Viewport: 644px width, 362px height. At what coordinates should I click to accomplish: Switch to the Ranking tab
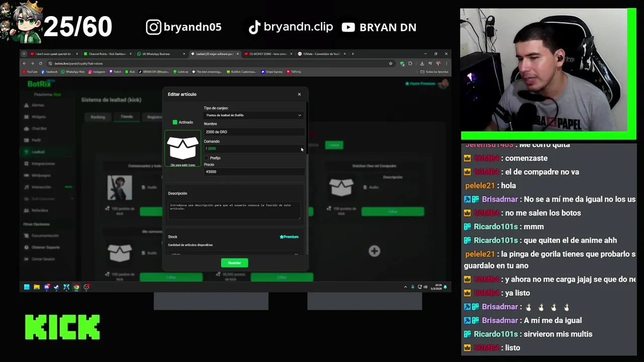point(98,117)
